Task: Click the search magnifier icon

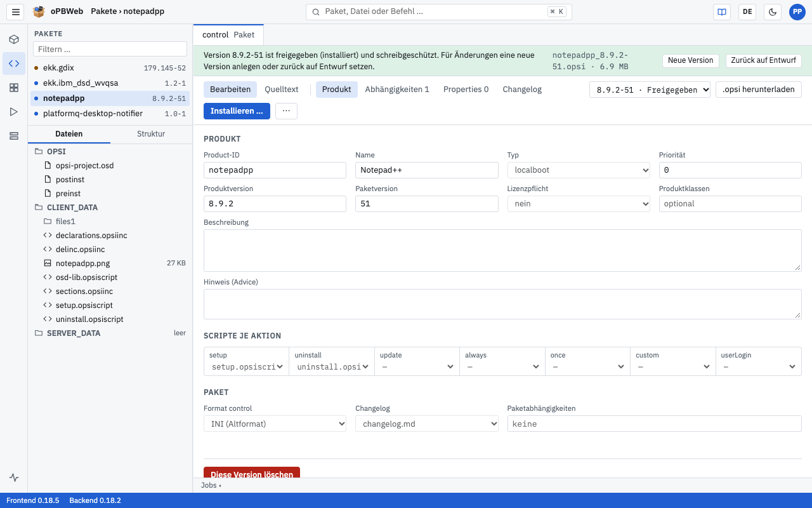Action: coord(316,11)
